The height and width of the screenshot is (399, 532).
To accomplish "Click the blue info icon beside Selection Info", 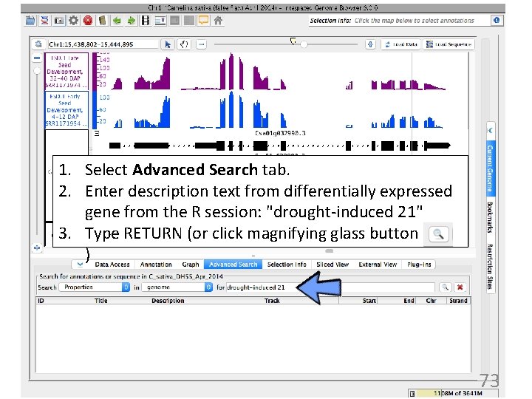I will tap(497, 21).
